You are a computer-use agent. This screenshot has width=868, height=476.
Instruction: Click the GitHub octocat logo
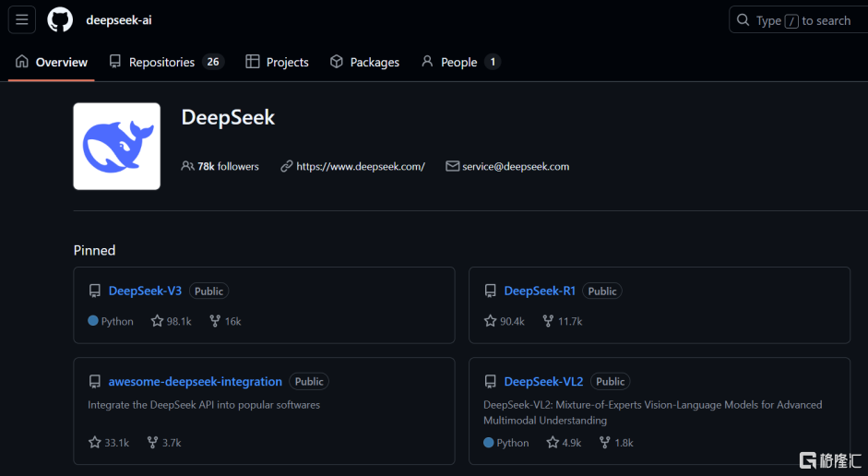click(x=60, y=20)
